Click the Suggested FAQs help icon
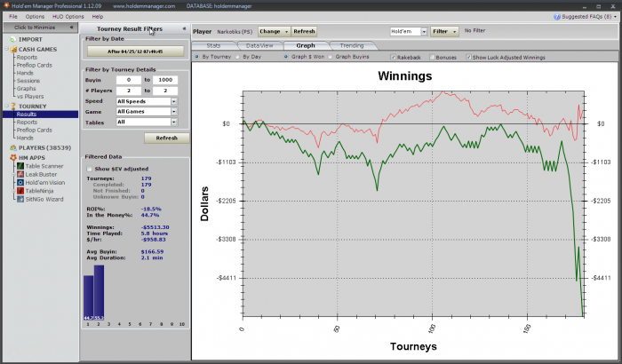 pyautogui.click(x=556, y=17)
